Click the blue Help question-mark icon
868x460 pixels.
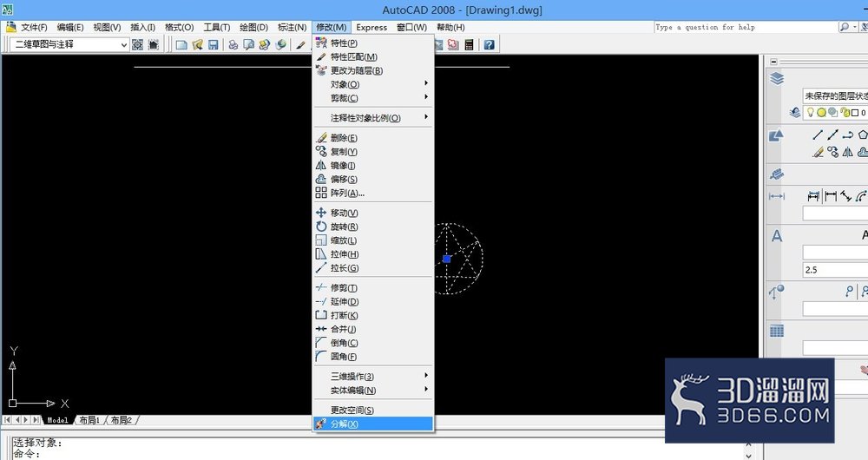489,45
